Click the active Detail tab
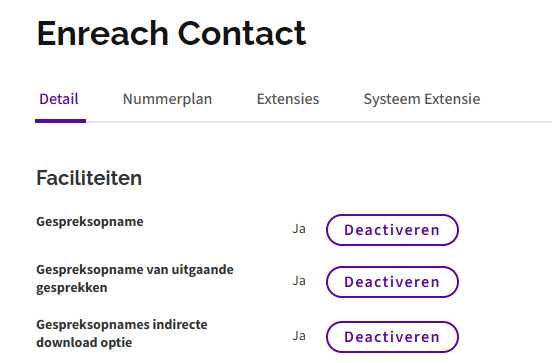The width and height of the screenshot is (552, 363). point(59,99)
